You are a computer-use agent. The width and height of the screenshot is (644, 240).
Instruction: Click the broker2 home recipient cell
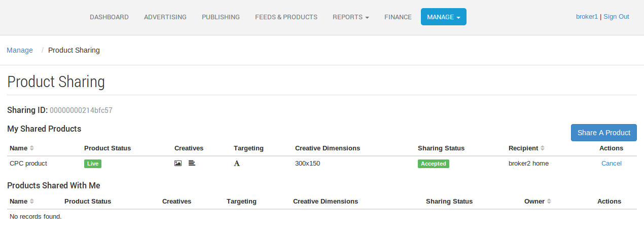(528, 163)
